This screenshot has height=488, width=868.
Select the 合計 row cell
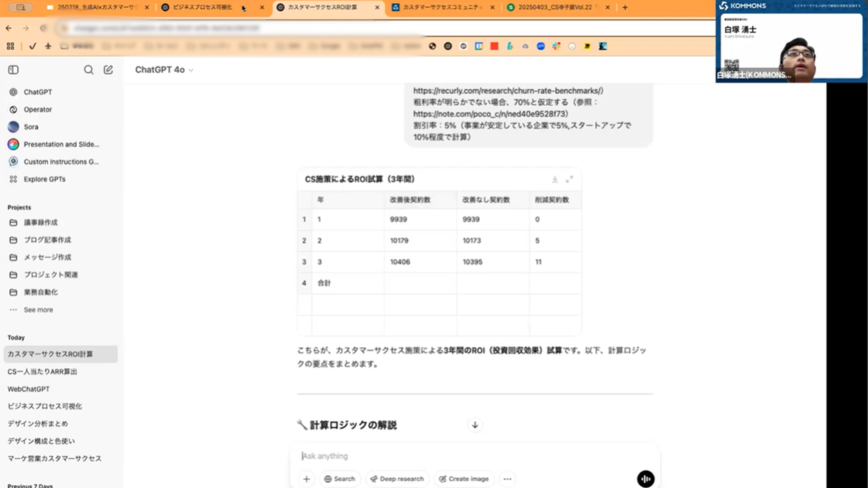click(x=348, y=282)
